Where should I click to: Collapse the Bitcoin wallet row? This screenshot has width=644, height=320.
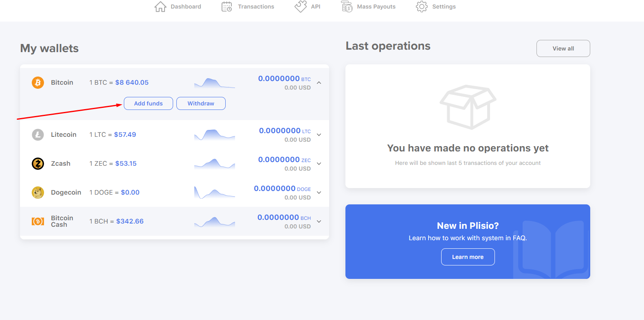(319, 83)
